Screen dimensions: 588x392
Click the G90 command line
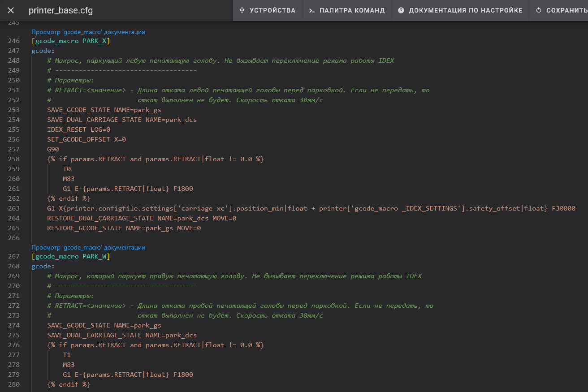coord(53,149)
